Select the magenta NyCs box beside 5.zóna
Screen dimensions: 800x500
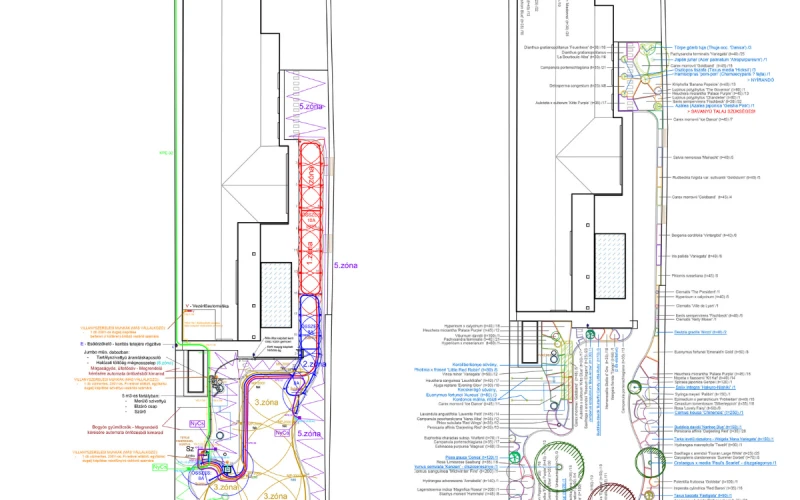[282, 433]
